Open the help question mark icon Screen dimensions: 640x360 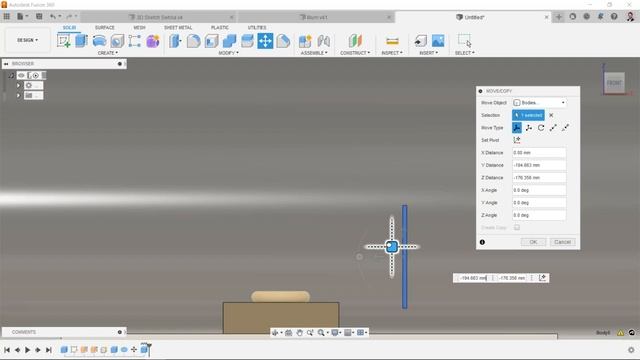[614, 17]
